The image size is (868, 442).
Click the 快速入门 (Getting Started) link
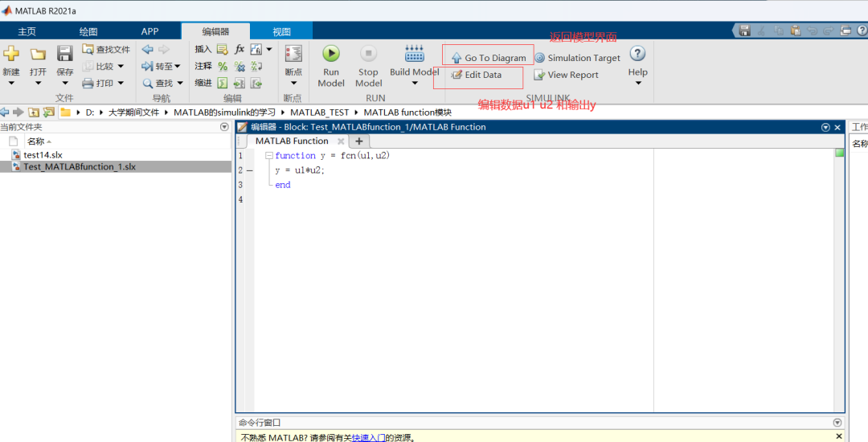tap(369, 437)
